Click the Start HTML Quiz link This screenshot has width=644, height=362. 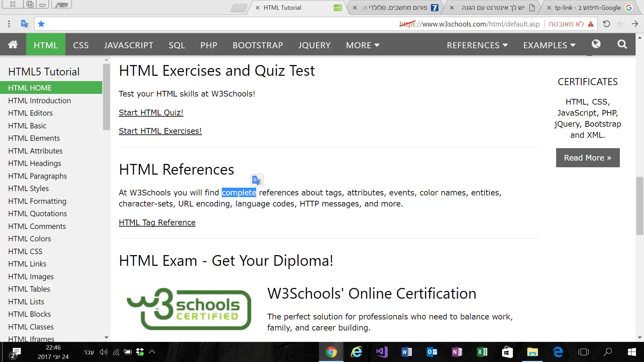151,113
